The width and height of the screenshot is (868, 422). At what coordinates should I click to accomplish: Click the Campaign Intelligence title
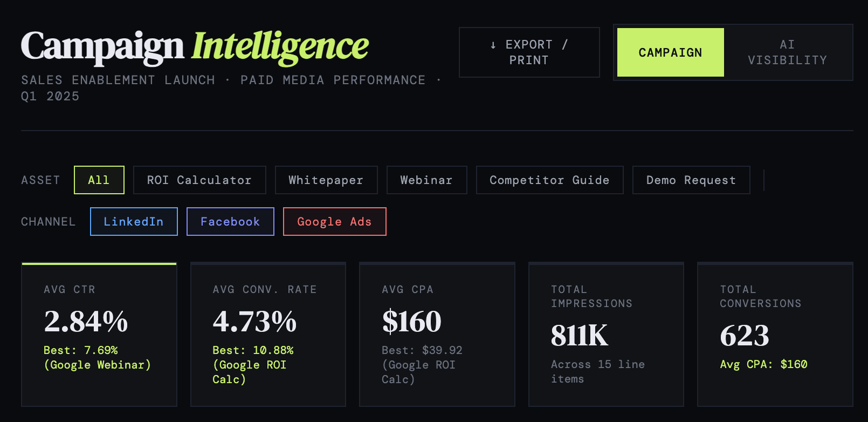(195, 46)
